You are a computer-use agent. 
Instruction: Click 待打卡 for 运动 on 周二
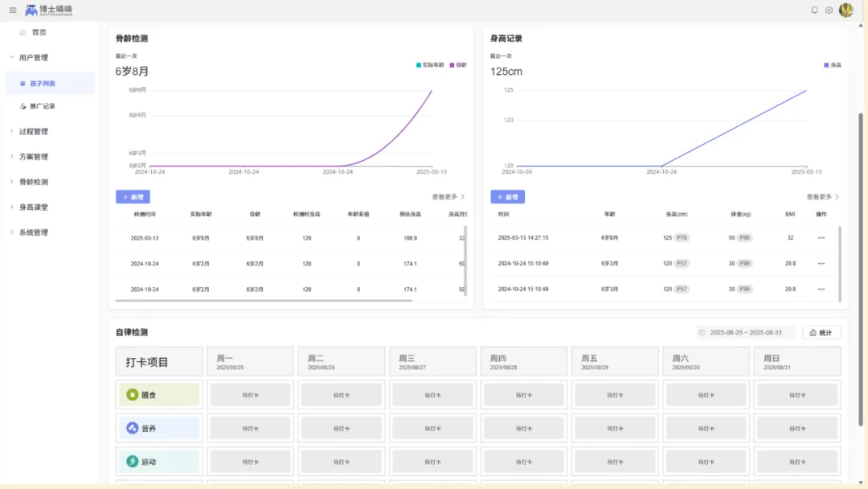pos(342,462)
